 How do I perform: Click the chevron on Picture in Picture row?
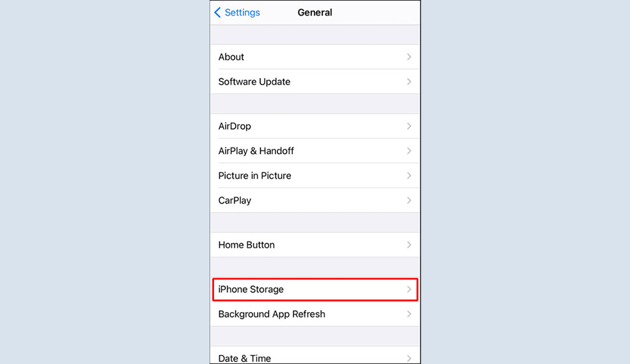click(409, 175)
